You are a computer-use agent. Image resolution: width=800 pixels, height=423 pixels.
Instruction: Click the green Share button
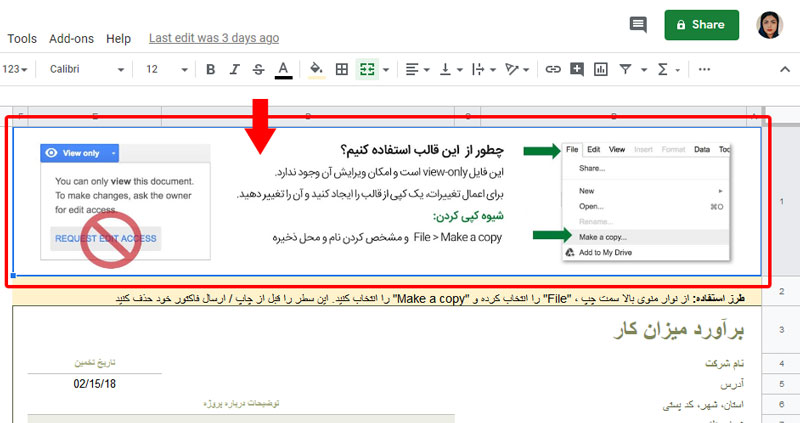pyautogui.click(x=701, y=24)
